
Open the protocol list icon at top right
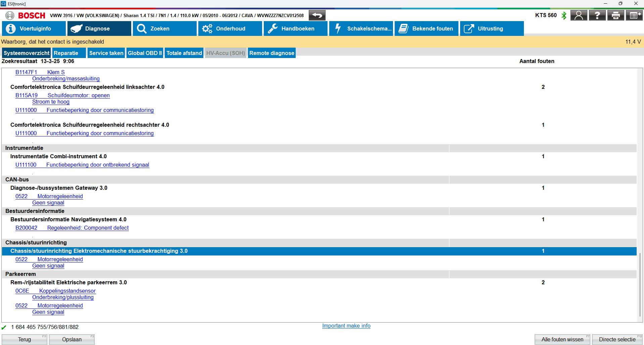(x=634, y=15)
